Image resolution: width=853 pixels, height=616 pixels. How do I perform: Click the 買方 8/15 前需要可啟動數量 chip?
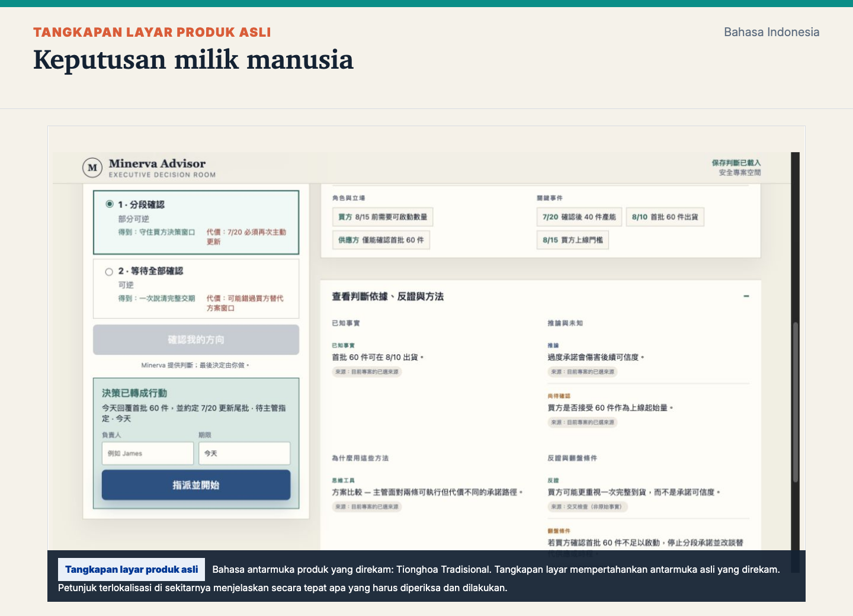coord(383,217)
